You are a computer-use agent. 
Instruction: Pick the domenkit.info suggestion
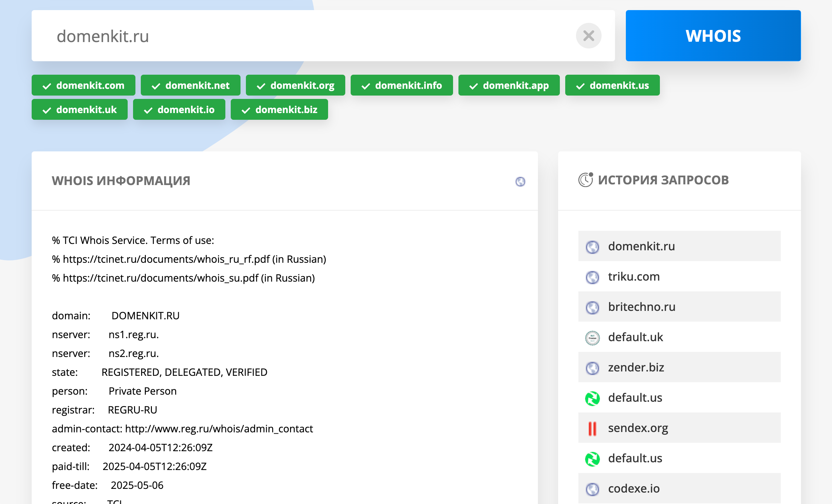coord(402,85)
